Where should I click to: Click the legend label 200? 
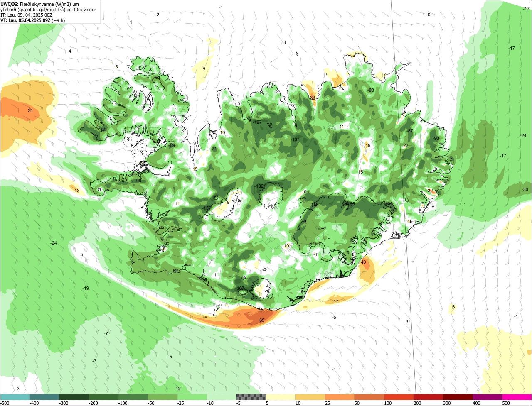(418, 403)
